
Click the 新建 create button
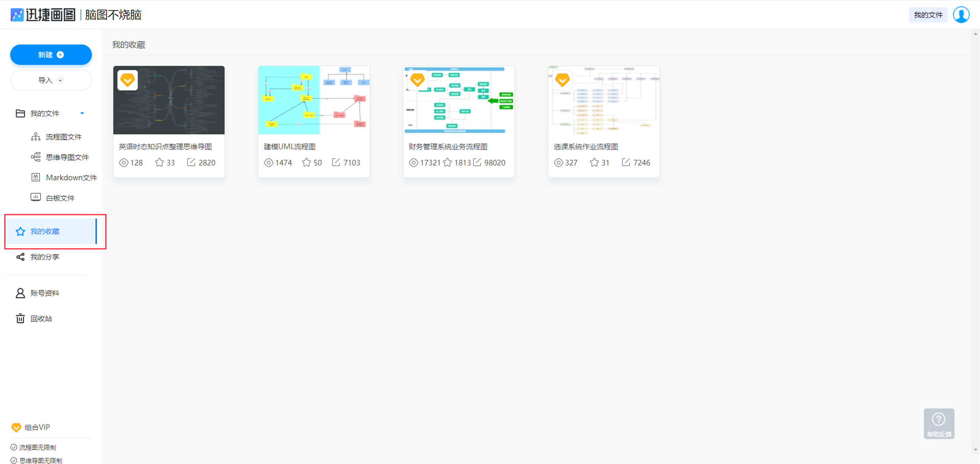pyautogui.click(x=51, y=55)
